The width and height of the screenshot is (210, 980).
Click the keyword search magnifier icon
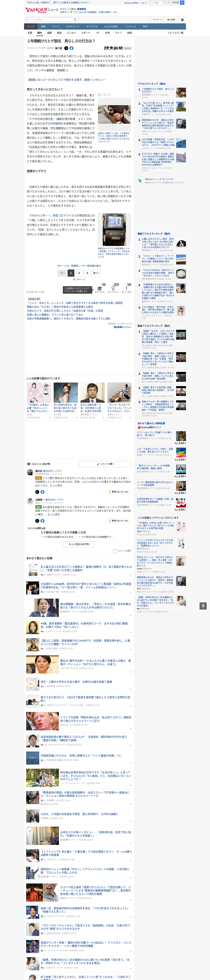point(75,19)
